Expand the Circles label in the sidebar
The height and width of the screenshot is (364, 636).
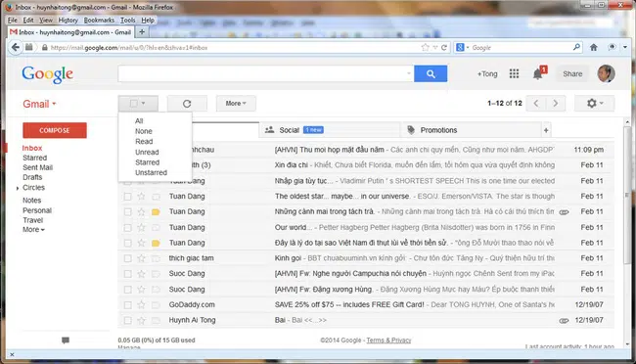(x=18, y=188)
